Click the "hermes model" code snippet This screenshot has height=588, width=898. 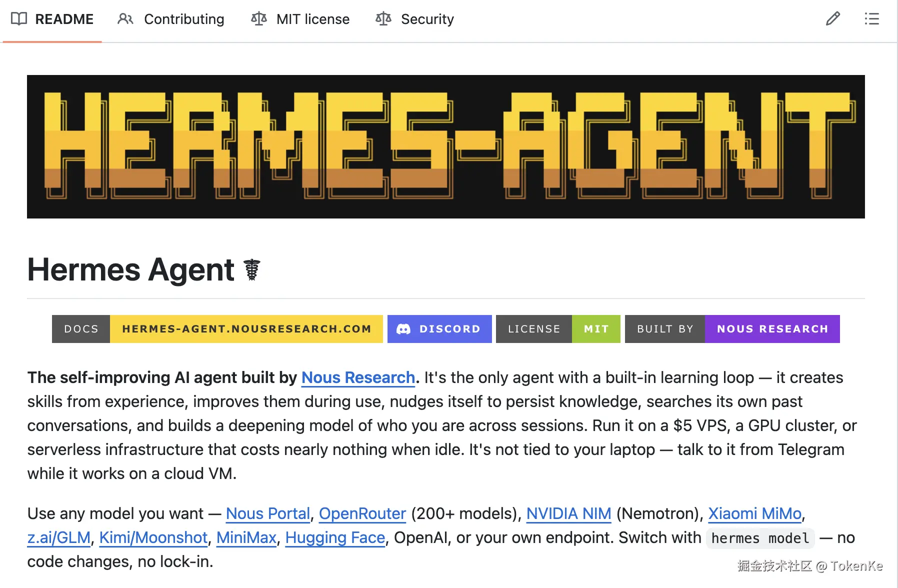click(760, 538)
